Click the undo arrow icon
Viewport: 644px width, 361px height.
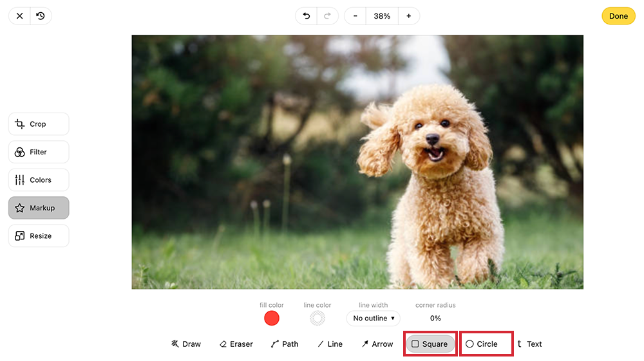pos(307,16)
